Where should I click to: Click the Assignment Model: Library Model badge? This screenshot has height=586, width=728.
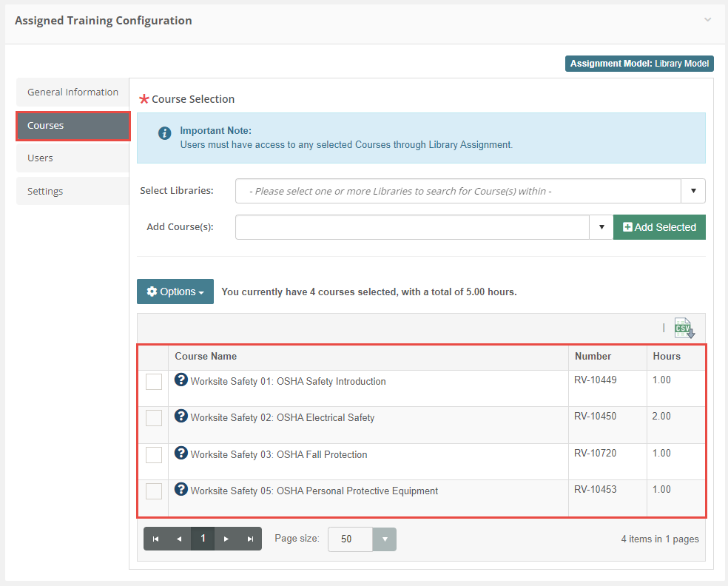tap(639, 64)
